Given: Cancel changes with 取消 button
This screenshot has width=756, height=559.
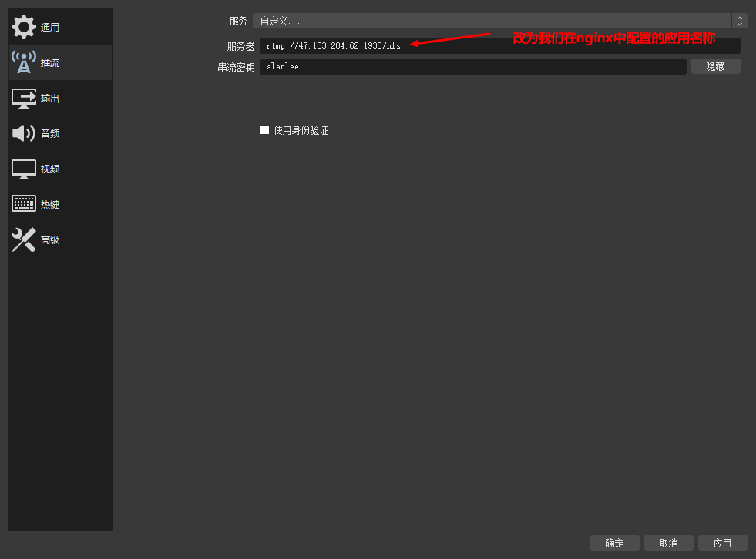Looking at the screenshot, I should (x=669, y=543).
